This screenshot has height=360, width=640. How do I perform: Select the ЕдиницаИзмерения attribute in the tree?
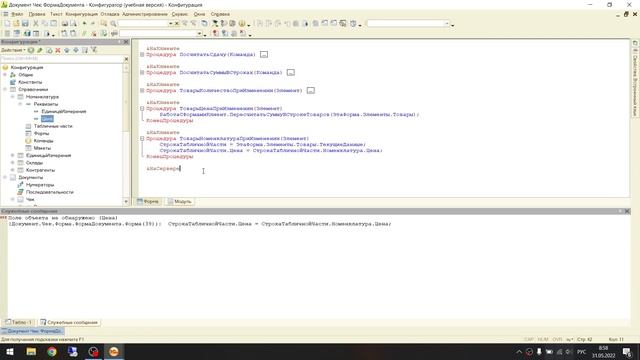(x=64, y=111)
